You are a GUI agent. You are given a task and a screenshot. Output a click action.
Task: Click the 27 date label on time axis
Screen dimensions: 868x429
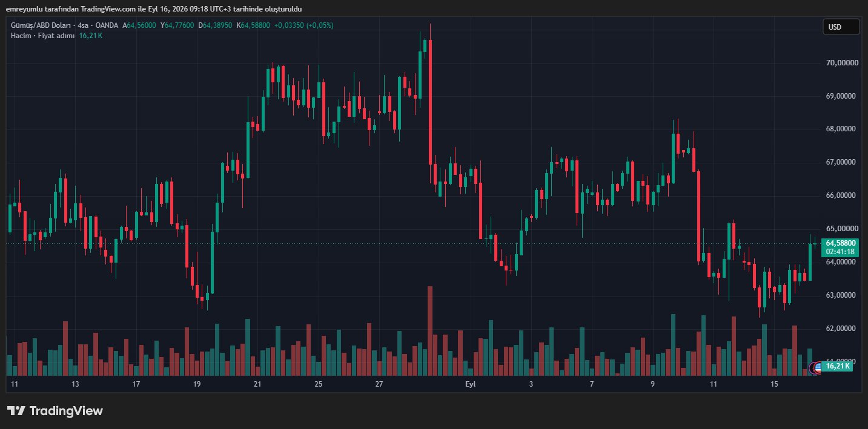[379, 384]
